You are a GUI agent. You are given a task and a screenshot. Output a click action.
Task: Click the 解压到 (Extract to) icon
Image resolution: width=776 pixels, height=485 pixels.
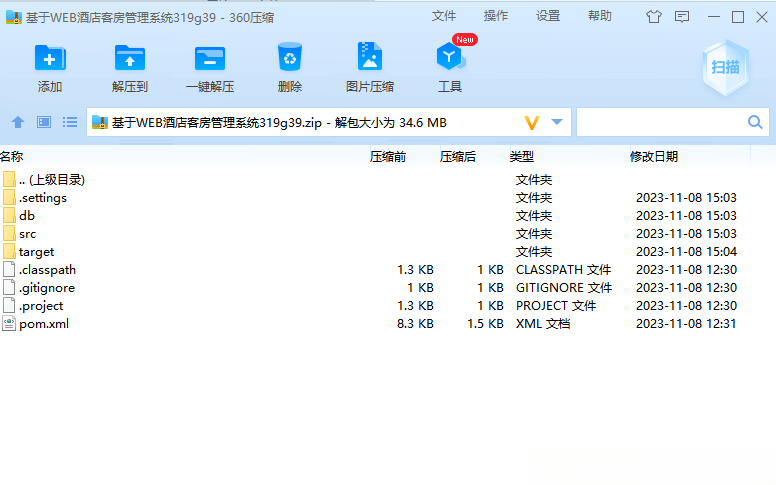click(x=130, y=58)
